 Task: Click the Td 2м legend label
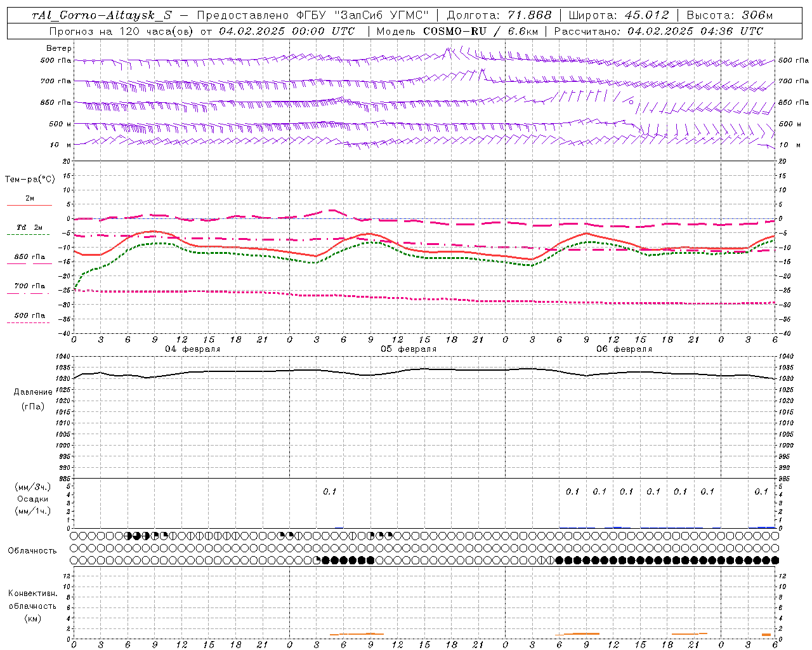coord(29,227)
